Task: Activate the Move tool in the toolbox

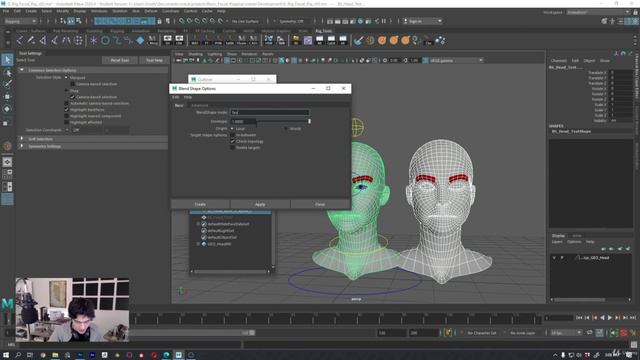Action: point(7,97)
